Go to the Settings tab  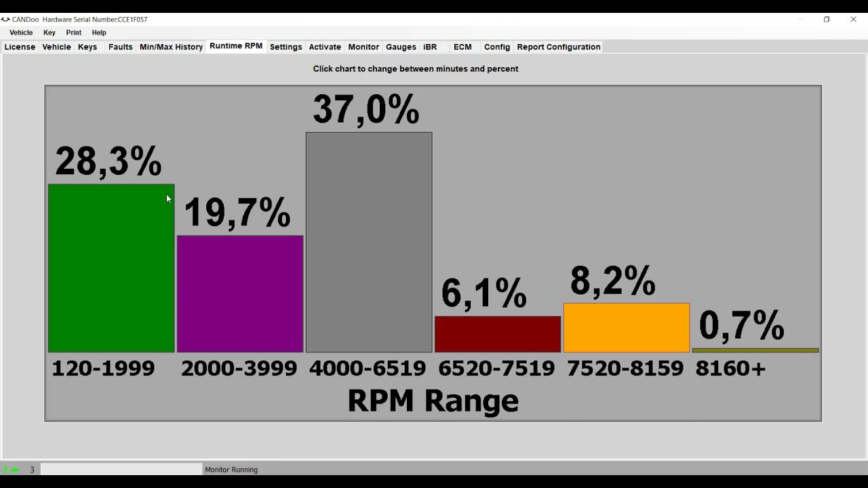point(285,47)
